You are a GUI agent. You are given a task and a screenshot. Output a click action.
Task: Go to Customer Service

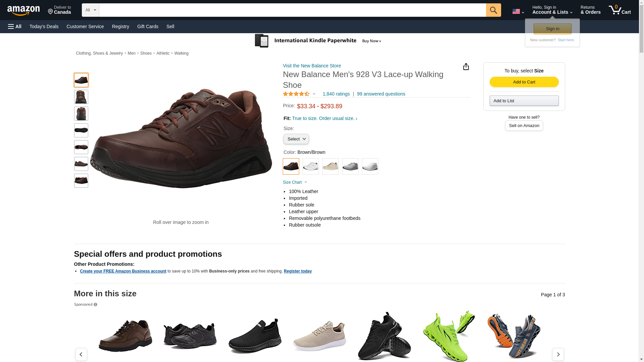[x=85, y=26]
